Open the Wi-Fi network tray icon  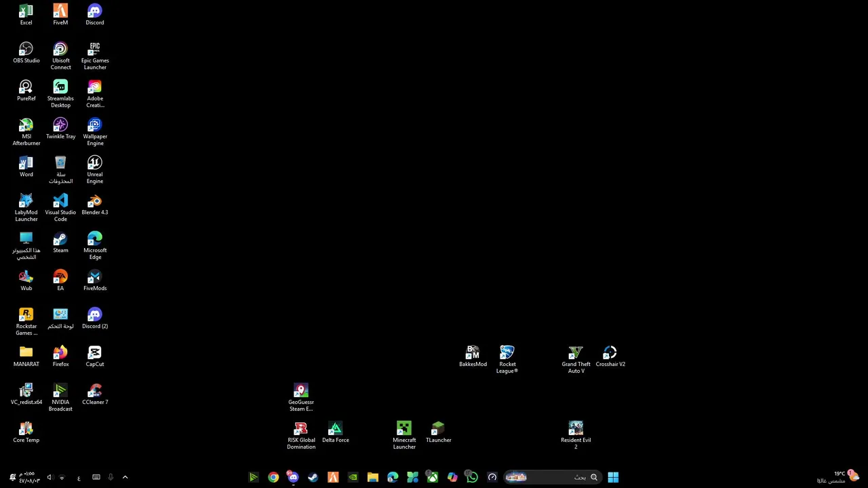click(x=62, y=478)
